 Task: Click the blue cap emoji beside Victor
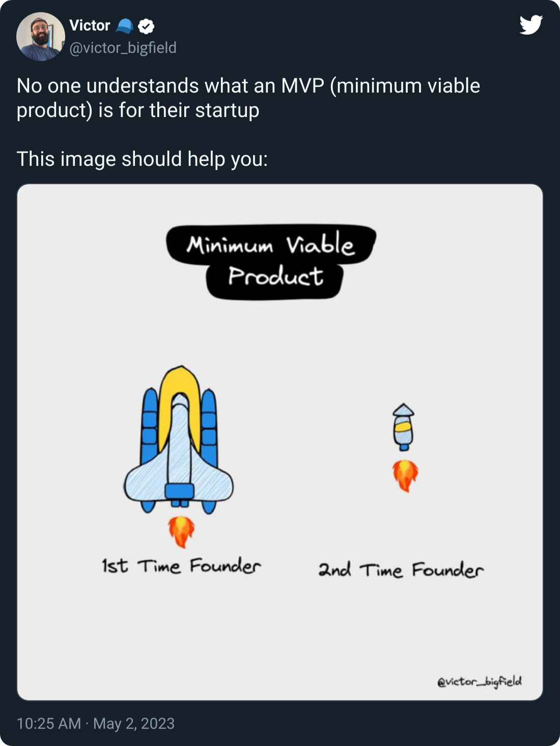coord(124,26)
